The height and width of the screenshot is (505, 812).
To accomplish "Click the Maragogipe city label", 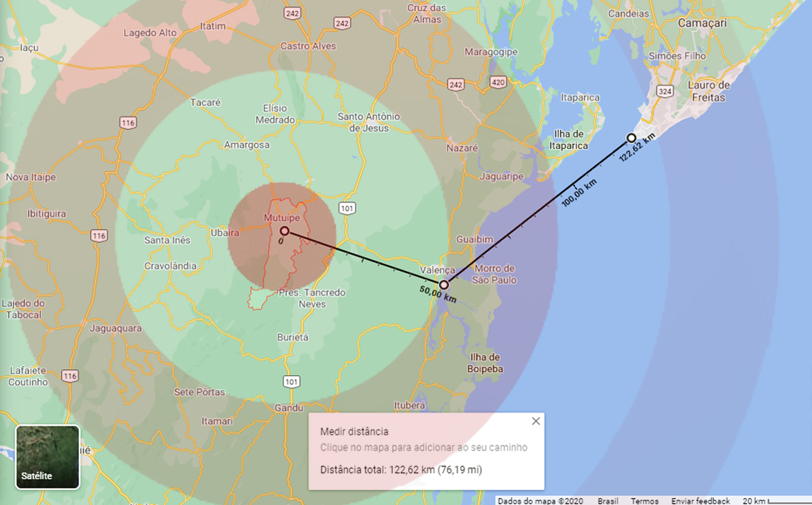I will tap(491, 52).
